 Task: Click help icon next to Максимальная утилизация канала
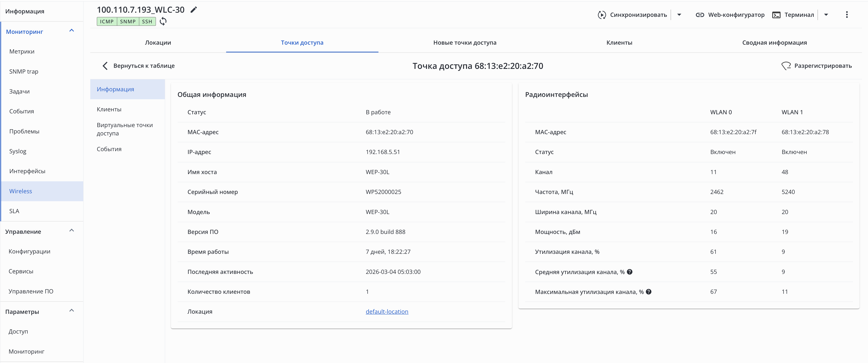[x=649, y=292]
